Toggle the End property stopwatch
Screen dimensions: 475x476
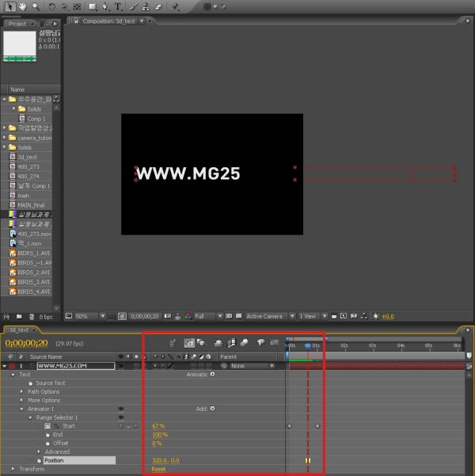click(x=47, y=435)
